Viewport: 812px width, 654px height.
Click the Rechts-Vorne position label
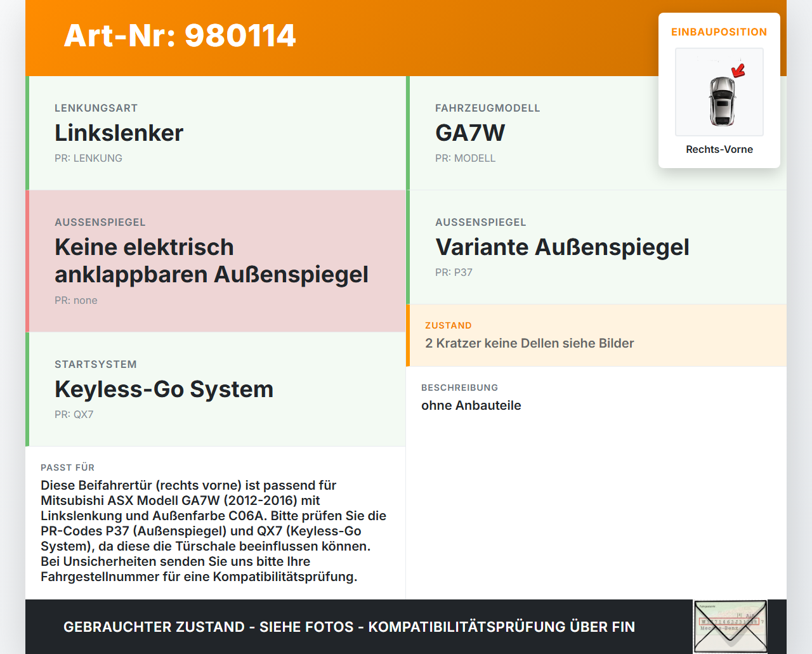[719, 149]
